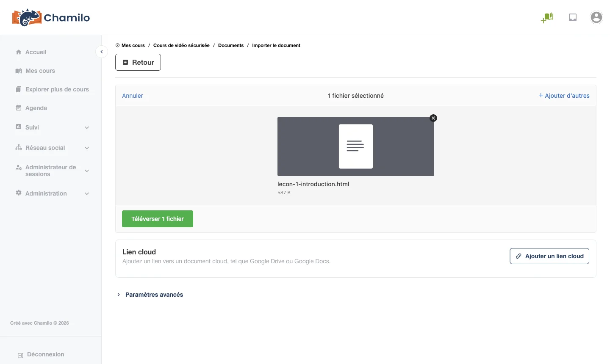610x364 pixels.
Task: Expand the Administrateur de sessions chevron
Action: [x=87, y=171]
